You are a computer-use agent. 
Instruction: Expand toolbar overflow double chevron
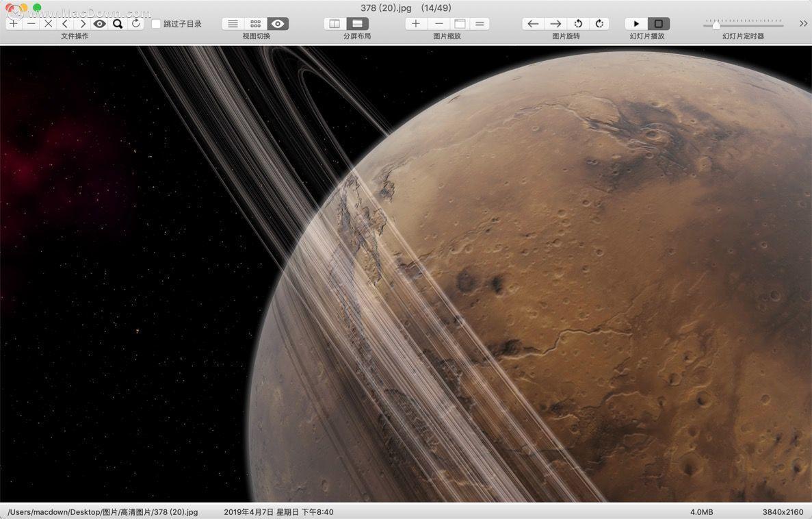803,24
